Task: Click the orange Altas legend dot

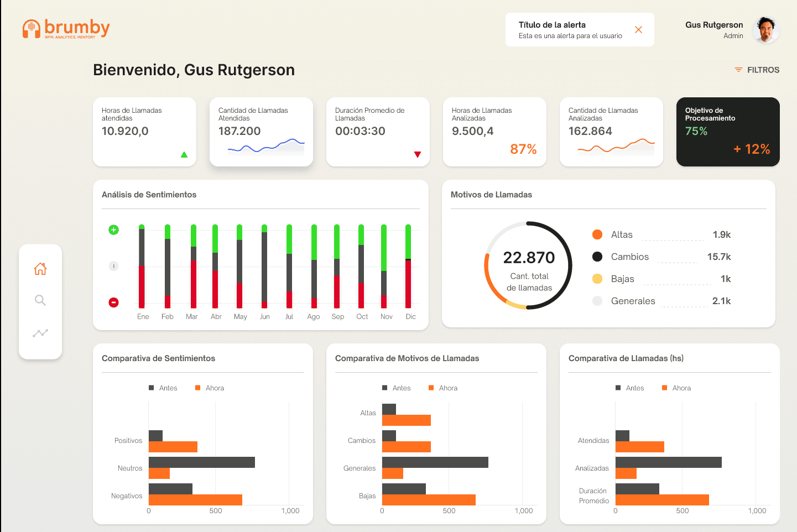Action: (x=597, y=234)
